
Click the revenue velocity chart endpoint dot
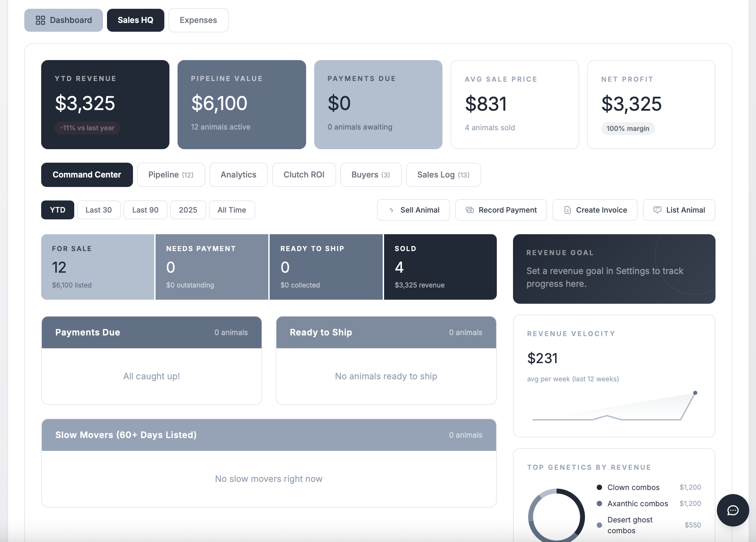click(x=695, y=393)
